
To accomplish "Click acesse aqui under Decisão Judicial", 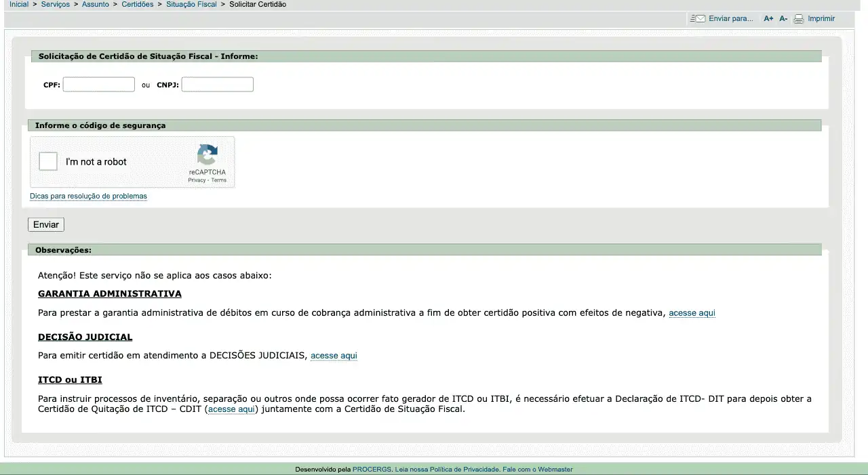I will tap(334, 356).
